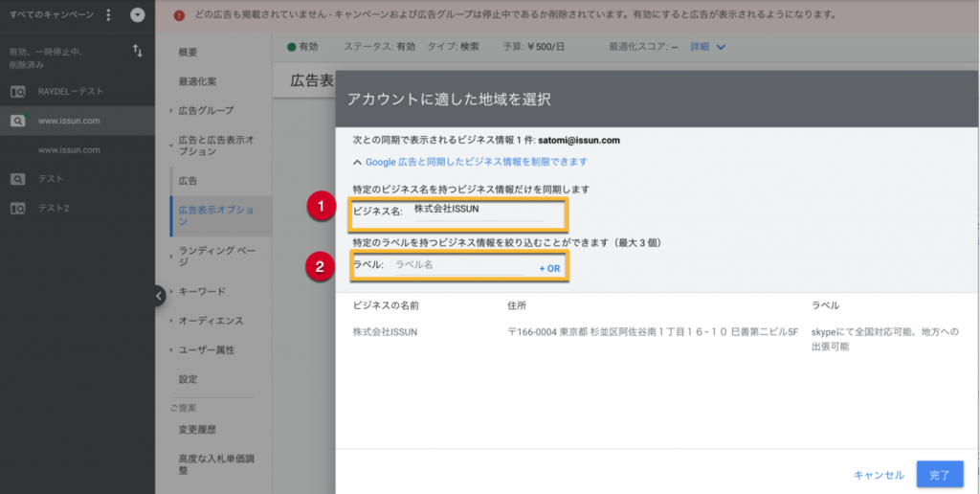Select the RAYDELーテスト campaign
The height and width of the screenshot is (494, 980).
click(x=71, y=92)
